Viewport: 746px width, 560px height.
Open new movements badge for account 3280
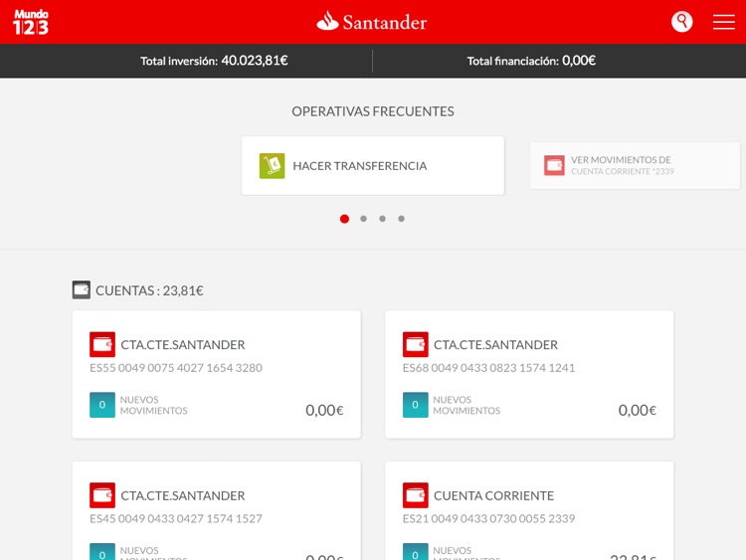(x=102, y=405)
